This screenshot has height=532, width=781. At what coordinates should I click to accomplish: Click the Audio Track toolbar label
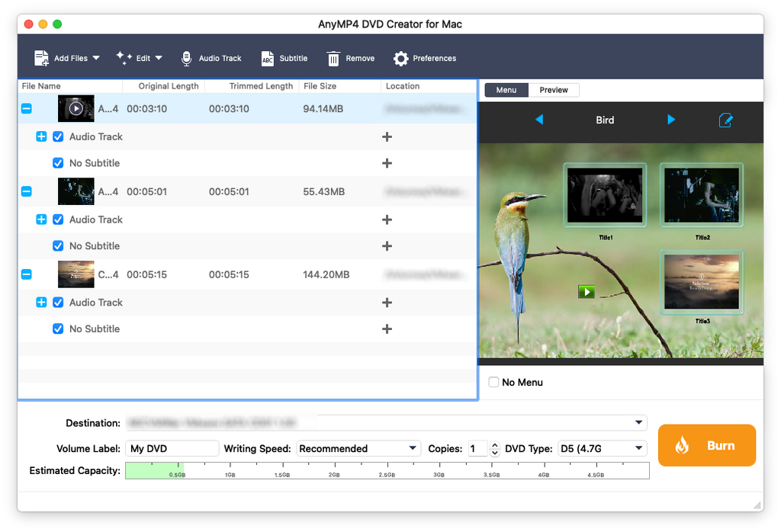tap(220, 58)
